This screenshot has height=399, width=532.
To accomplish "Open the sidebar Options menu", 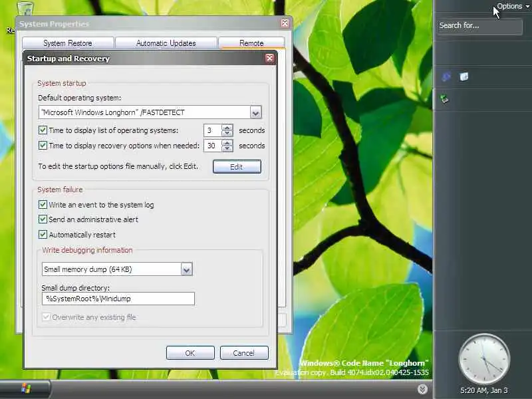I will point(512,6).
